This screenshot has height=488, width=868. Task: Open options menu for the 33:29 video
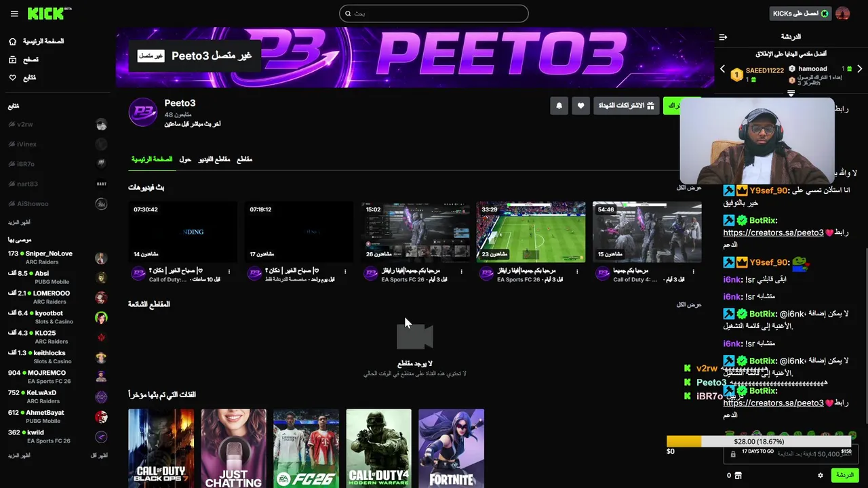(x=577, y=272)
